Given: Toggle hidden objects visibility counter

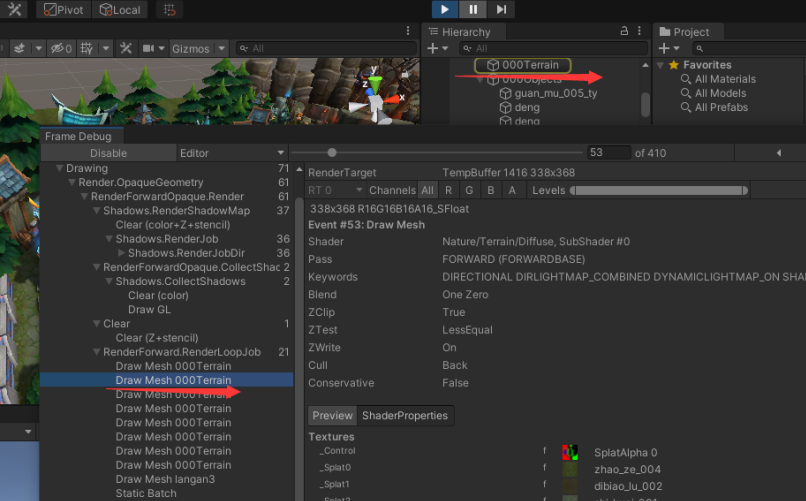Looking at the screenshot, I should pyautogui.click(x=61, y=49).
